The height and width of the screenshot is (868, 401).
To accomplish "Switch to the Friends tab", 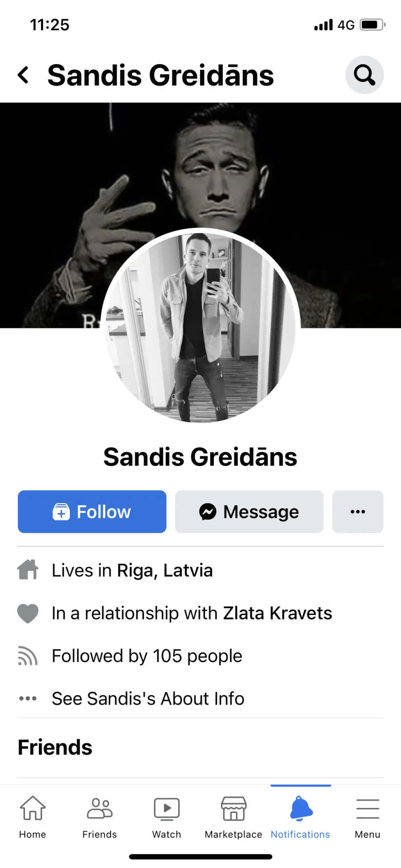I will point(100,817).
